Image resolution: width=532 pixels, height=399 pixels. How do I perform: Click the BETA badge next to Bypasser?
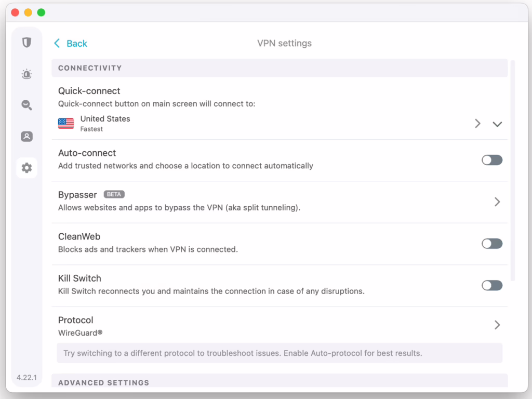click(x=114, y=194)
